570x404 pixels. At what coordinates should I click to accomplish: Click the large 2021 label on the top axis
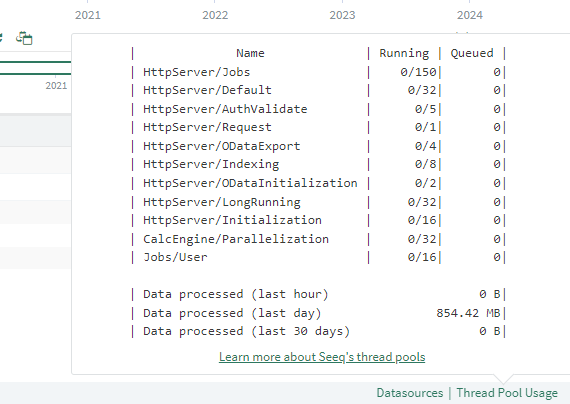tap(88, 15)
